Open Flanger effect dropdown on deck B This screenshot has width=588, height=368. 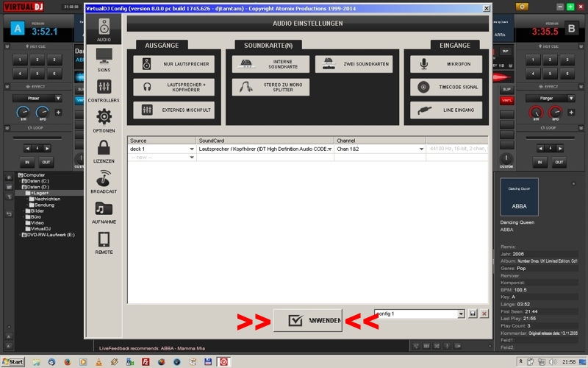(571, 99)
